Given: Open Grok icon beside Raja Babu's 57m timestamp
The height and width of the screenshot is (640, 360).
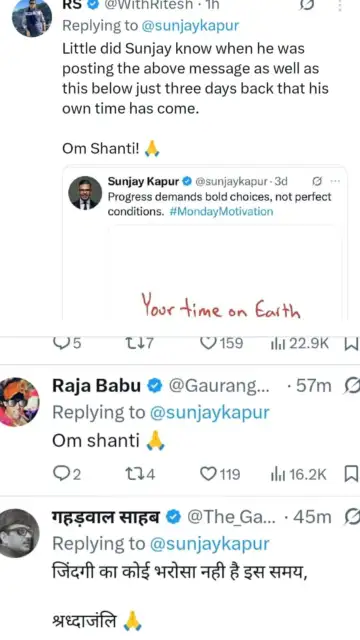Looking at the screenshot, I should point(353,386).
